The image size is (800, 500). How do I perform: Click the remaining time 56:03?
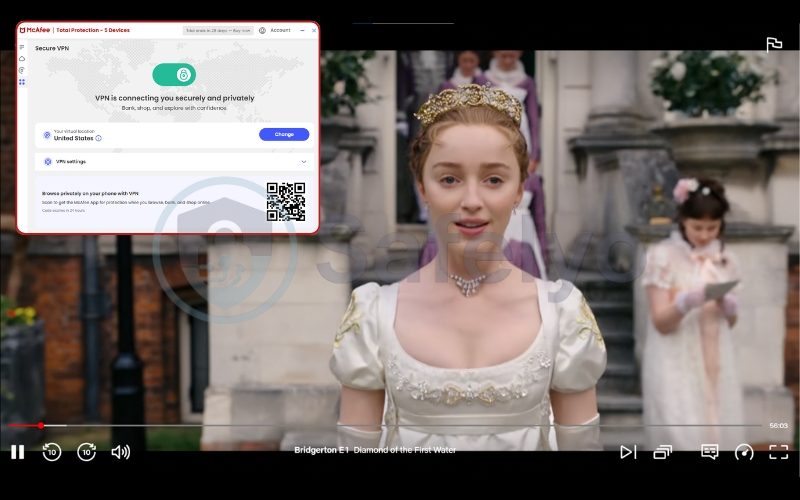coord(779,426)
